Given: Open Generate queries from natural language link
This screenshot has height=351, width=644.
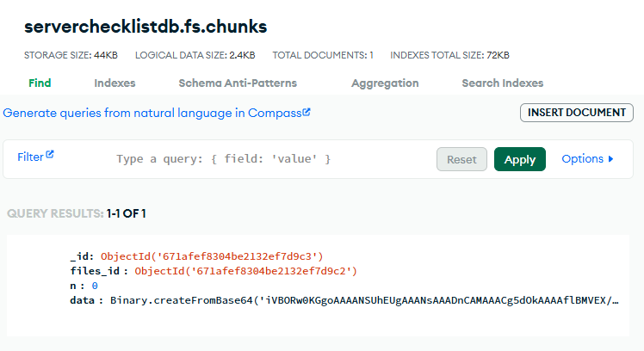Looking at the screenshot, I should point(157,113).
